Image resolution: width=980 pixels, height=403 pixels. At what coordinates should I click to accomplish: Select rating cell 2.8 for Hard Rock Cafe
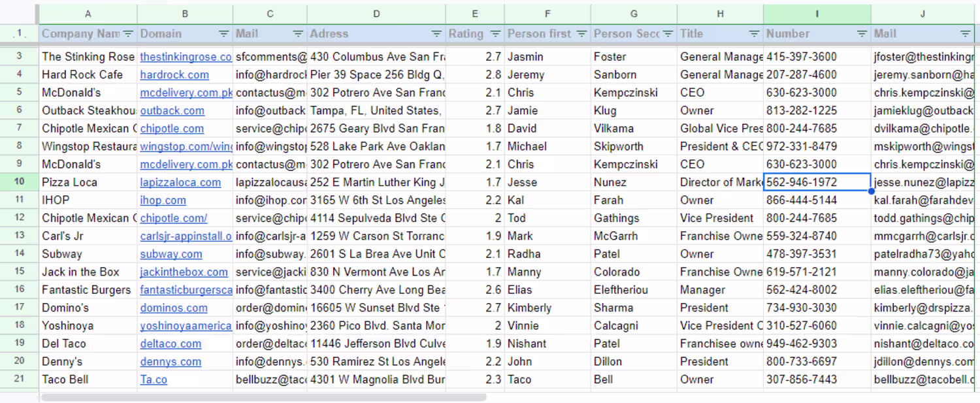pos(475,74)
